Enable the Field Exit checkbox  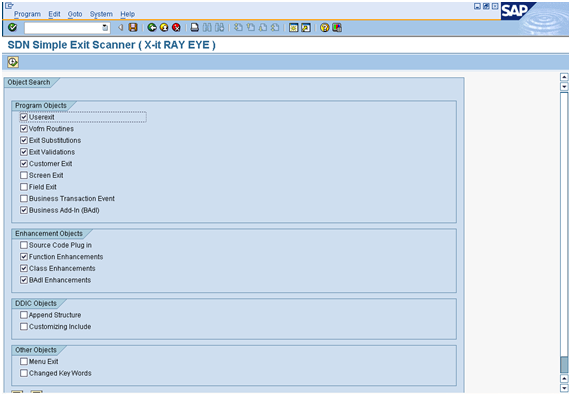tap(24, 187)
